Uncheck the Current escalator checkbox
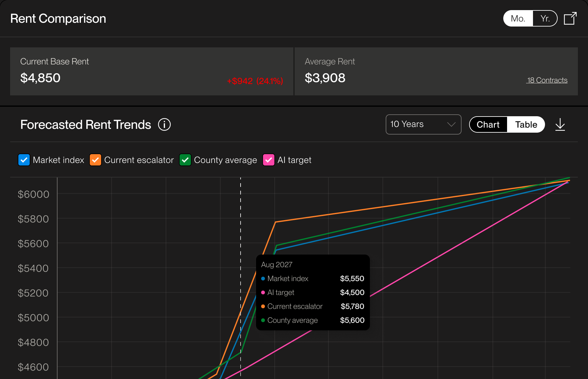This screenshot has width=588, height=379. click(x=95, y=160)
